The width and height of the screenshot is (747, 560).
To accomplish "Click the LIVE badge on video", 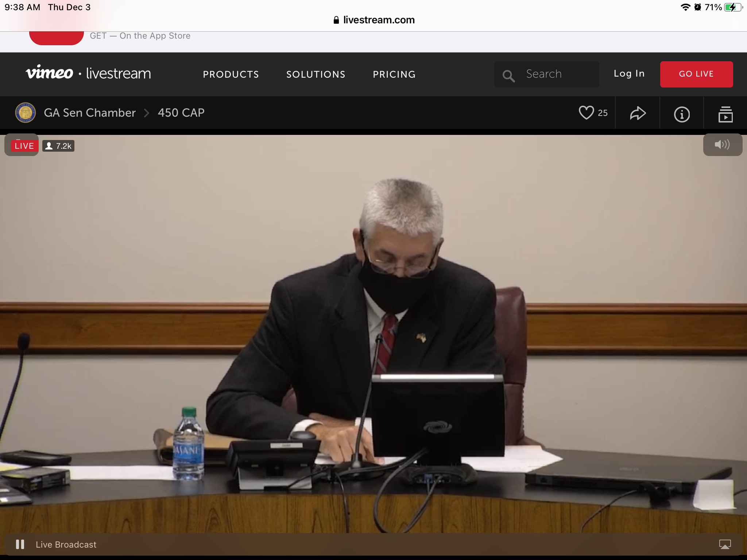I will (x=24, y=146).
